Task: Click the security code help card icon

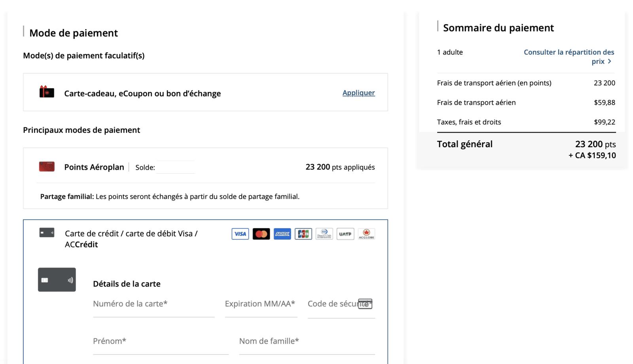Action: coord(365,304)
